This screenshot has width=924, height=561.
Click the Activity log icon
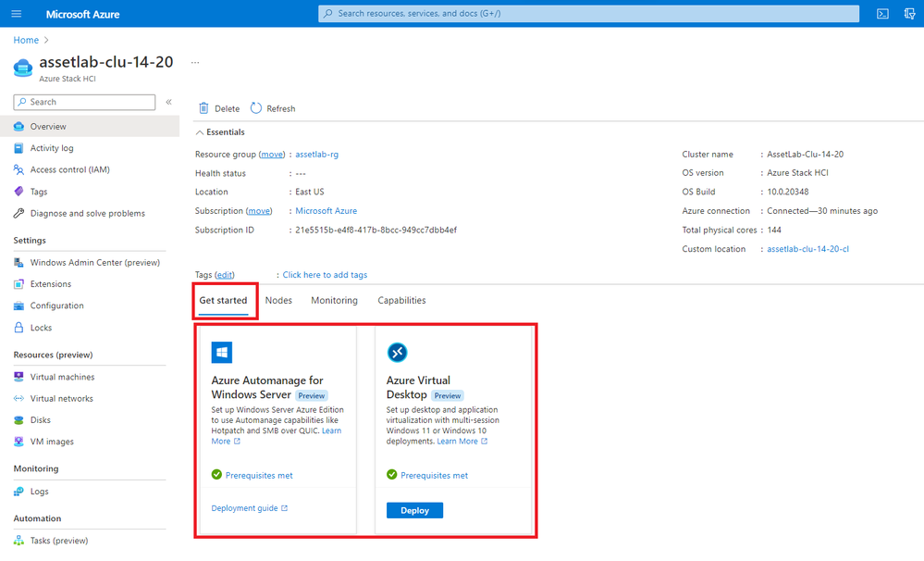click(x=18, y=148)
